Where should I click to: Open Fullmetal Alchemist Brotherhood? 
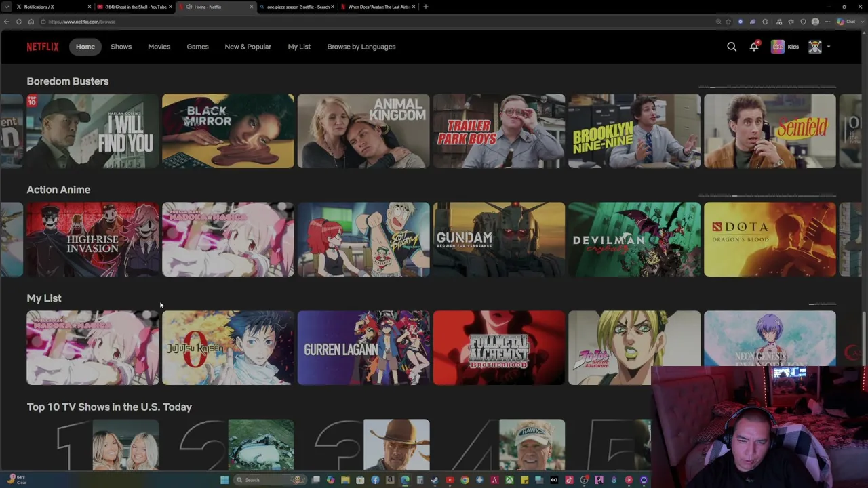pos(499,348)
